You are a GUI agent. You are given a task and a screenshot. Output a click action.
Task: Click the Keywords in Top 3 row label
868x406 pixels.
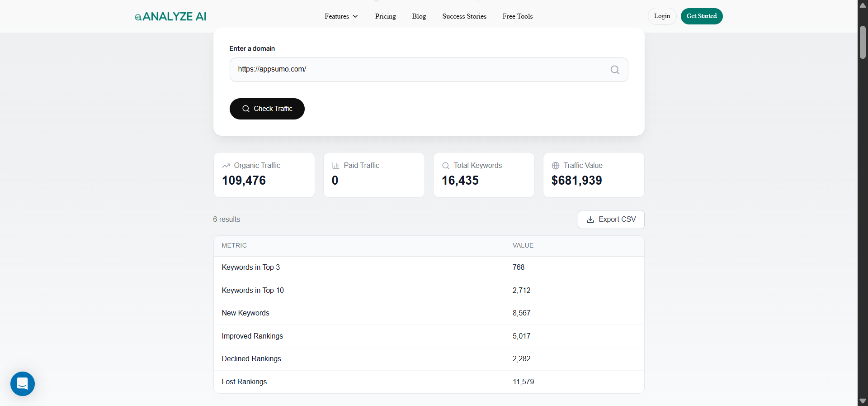click(251, 267)
